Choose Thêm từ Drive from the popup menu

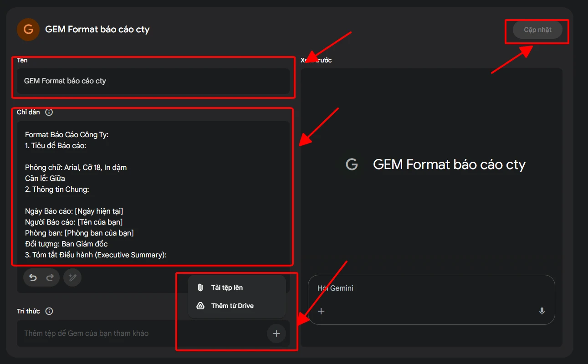click(237, 306)
